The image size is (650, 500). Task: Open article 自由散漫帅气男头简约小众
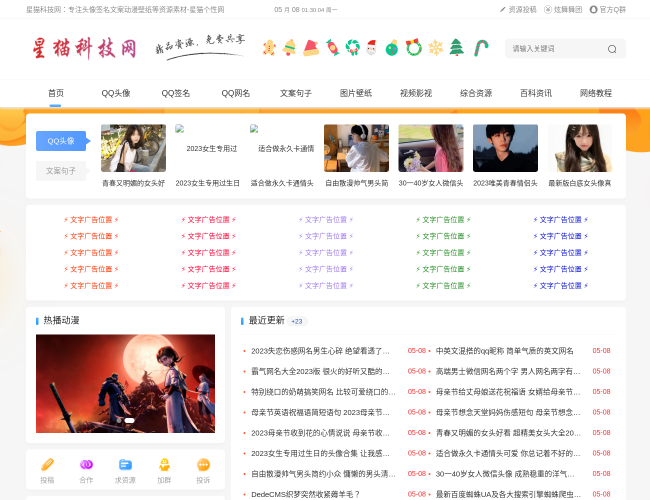pyautogui.click(x=323, y=474)
